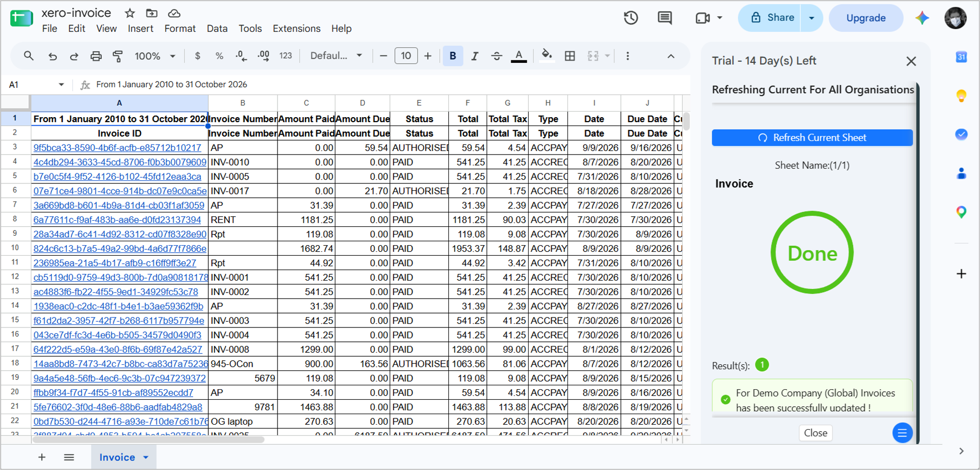Open Google Keep lightbulb icon
Screen dimensions: 980x470
click(961, 96)
